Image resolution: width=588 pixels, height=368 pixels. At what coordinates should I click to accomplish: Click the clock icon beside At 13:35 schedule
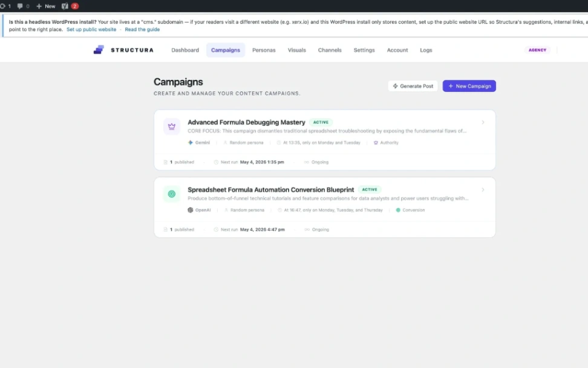tap(279, 143)
